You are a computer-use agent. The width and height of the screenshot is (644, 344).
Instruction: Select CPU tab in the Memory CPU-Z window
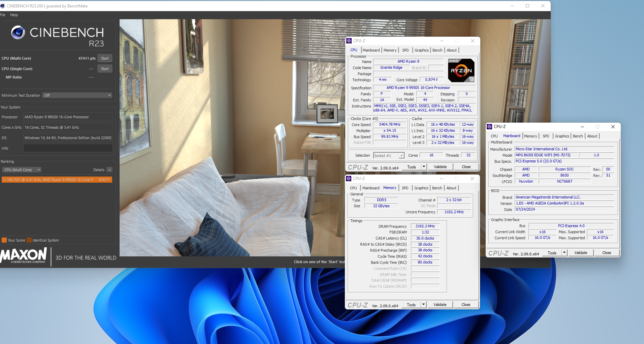(353, 188)
